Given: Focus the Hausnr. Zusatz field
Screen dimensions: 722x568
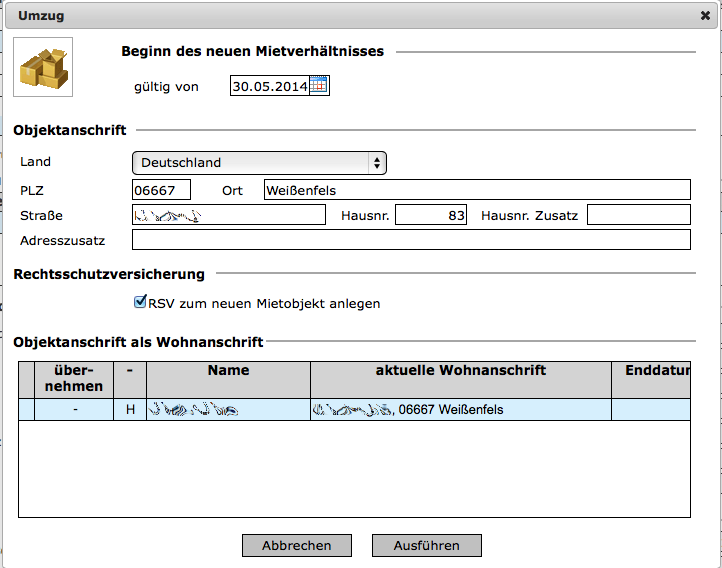Looking at the screenshot, I should [638, 215].
